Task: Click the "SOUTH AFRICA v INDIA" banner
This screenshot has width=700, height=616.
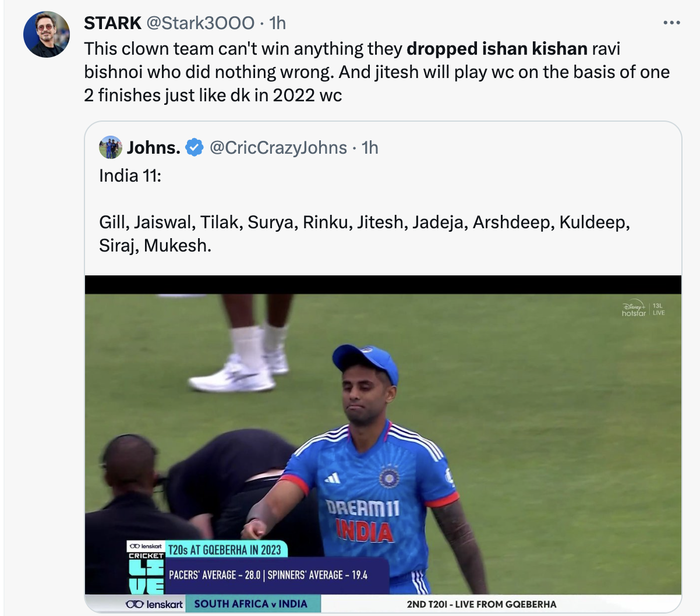Action: (x=250, y=604)
